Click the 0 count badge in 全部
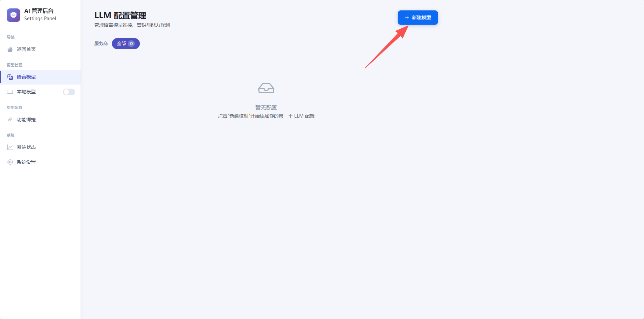This screenshot has width=644, height=319. pyautogui.click(x=131, y=43)
